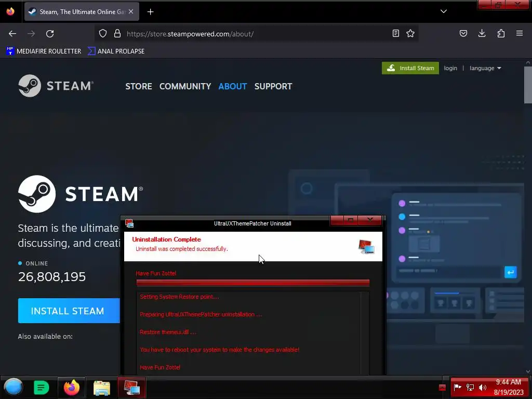Open the tracking protection shield icon

point(103,34)
